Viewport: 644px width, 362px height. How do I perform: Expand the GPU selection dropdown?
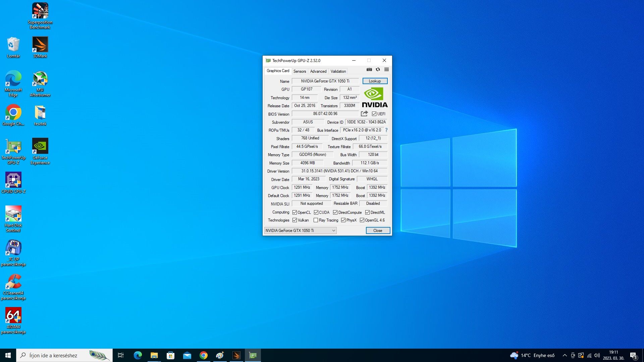(333, 231)
